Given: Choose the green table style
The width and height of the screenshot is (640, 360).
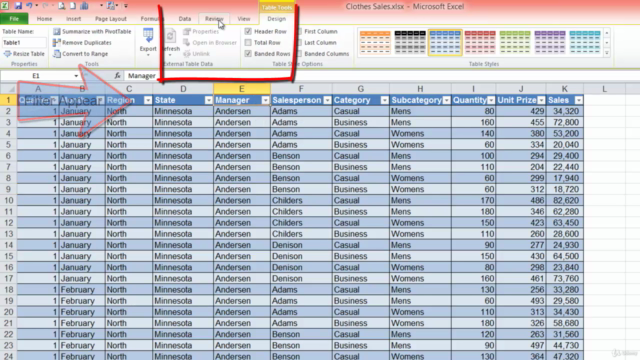Looking at the screenshot, I should tap(515, 42).
